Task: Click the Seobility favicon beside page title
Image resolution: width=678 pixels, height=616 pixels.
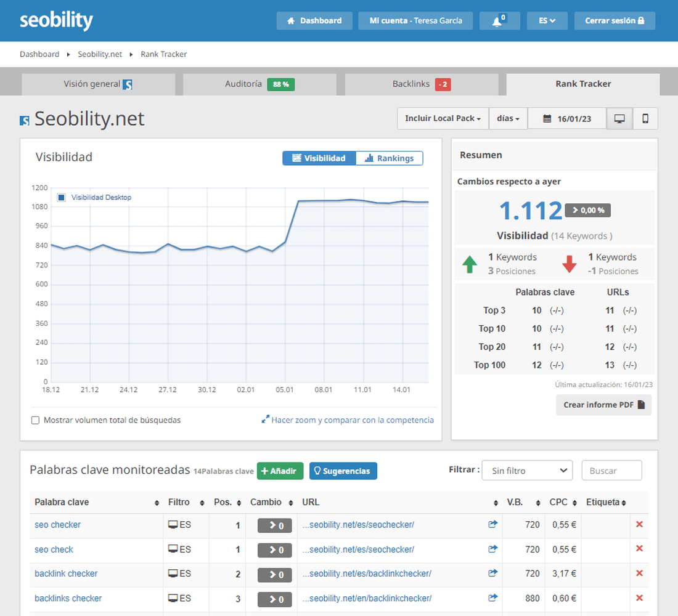Action: [25, 121]
